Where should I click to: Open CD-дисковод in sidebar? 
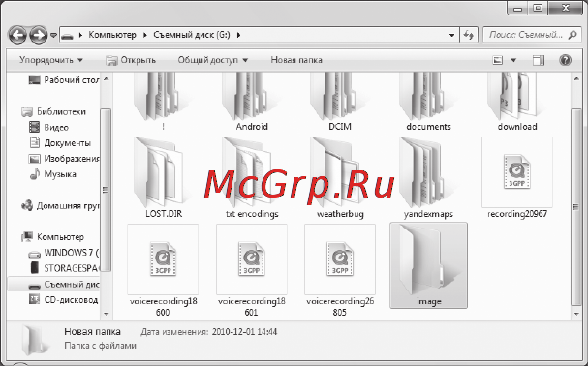click(x=64, y=299)
